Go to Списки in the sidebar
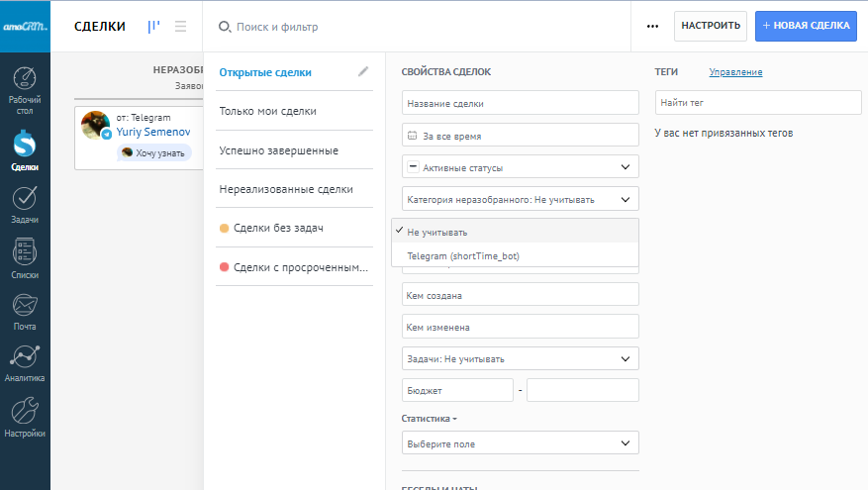Viewport: 868px width, 490px height. tap(25, 259)
